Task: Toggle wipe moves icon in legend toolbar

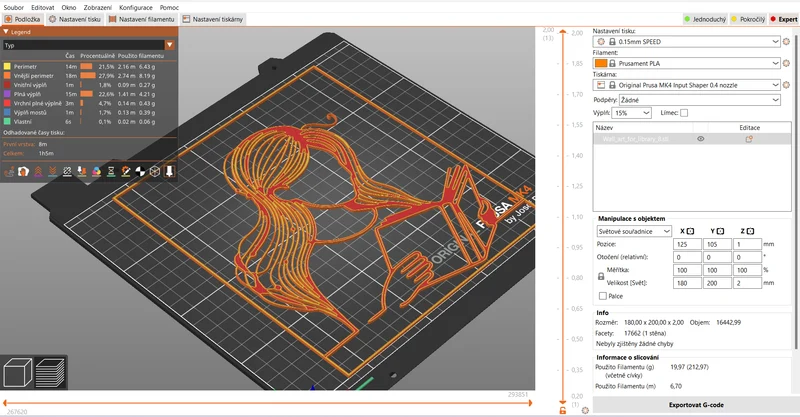Action: click(23, 171)
